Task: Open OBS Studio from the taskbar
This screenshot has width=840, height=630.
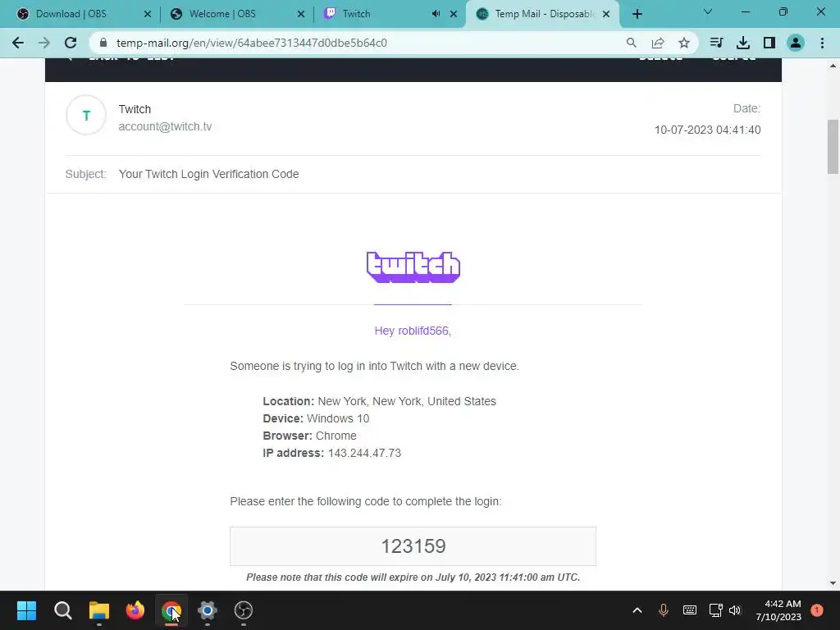Action: click(243, 610)
